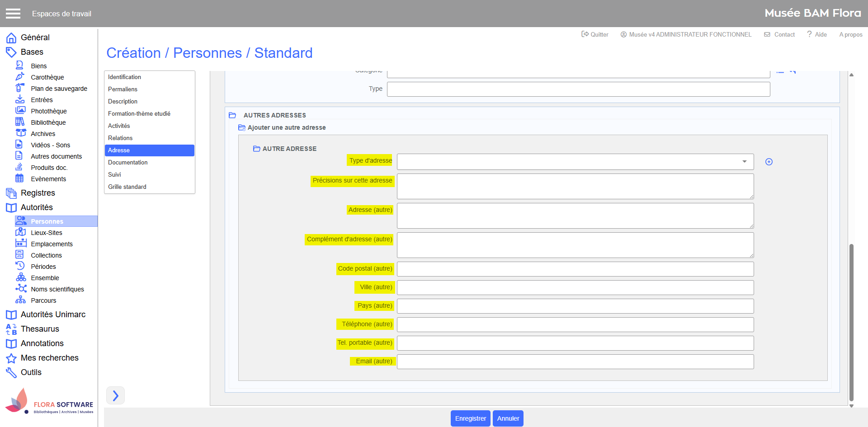Collapse the AUTRES ADRESSES section
This screenshot has width=868, height=427.
coord(232,115)
